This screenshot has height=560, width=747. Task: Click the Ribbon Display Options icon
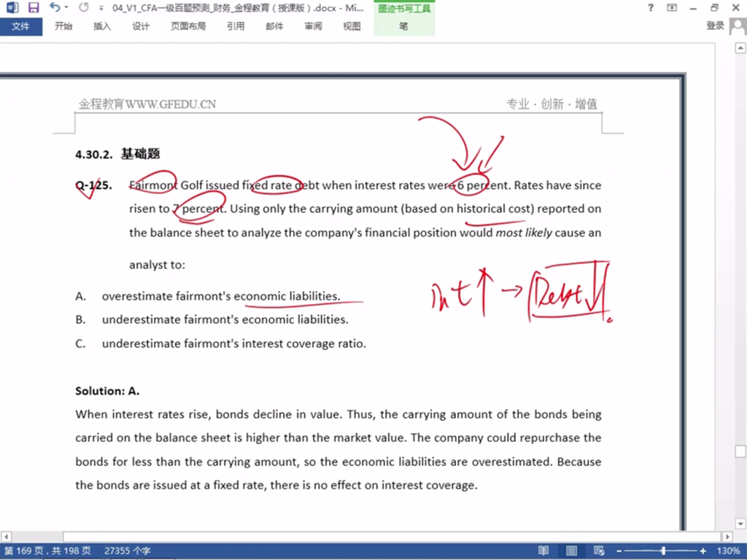point(672,7)
